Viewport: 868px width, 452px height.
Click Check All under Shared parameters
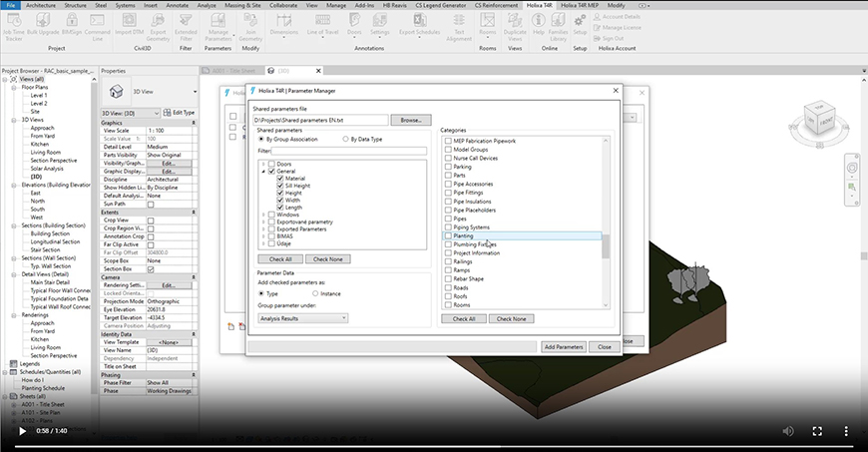[280, 259]
